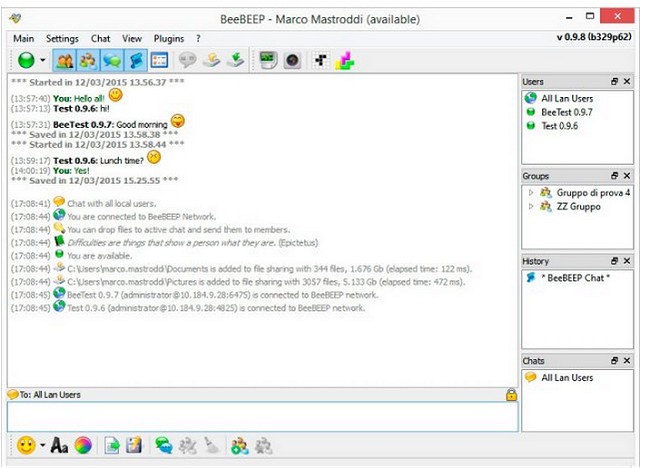The width and height of the screenshot is (650, 468).
Task: Open the Aa font chooser
Action: click(59, 446)
